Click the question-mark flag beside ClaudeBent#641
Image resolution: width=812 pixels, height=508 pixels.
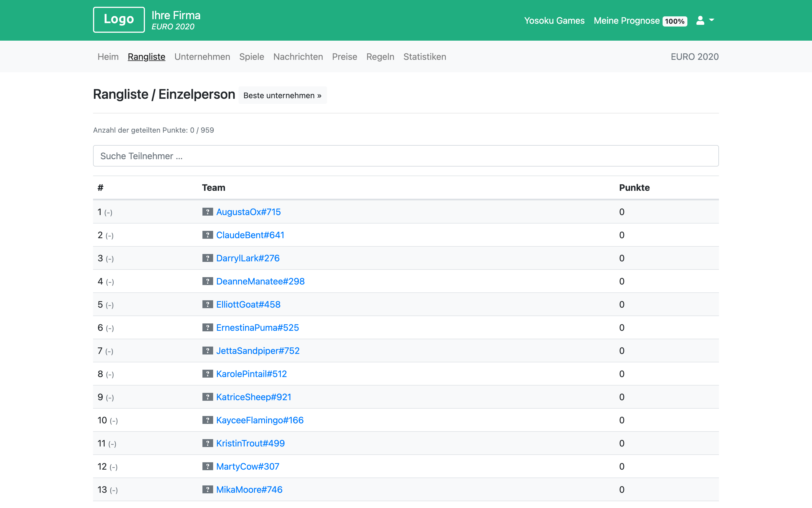point(208,235)
